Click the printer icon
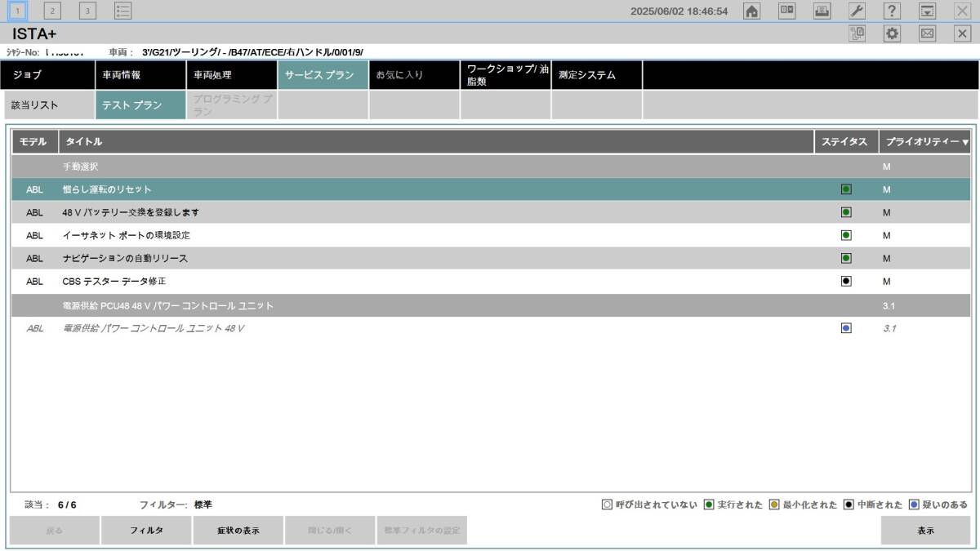Image resolution: width=980 pixels, height=551 pixels. tap(822, 11)
